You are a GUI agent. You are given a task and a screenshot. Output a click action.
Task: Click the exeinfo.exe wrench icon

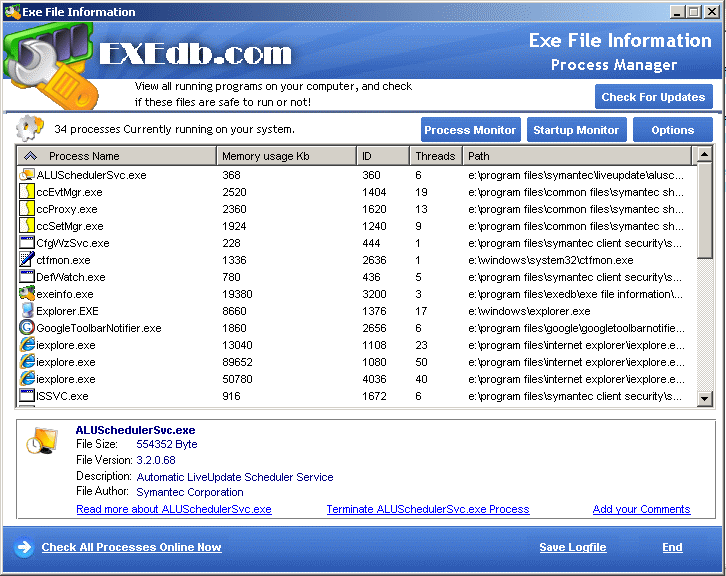click(27, 294)
